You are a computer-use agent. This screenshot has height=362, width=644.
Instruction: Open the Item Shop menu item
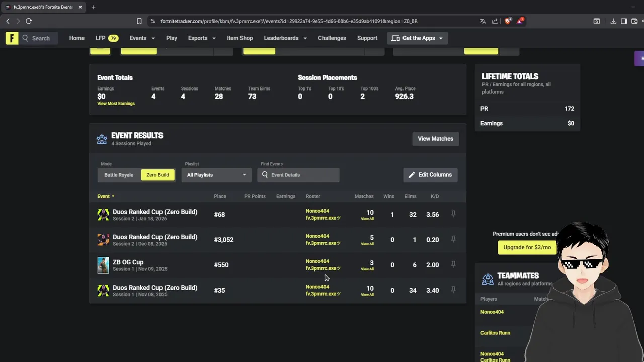pyautogui.click(x=239, y=38)
